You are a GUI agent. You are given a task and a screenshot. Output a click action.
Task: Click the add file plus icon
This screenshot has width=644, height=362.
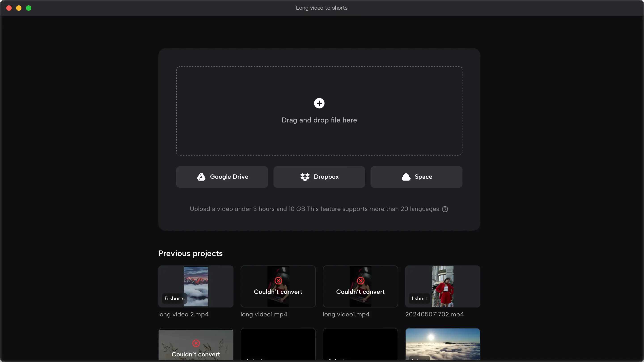319,103
